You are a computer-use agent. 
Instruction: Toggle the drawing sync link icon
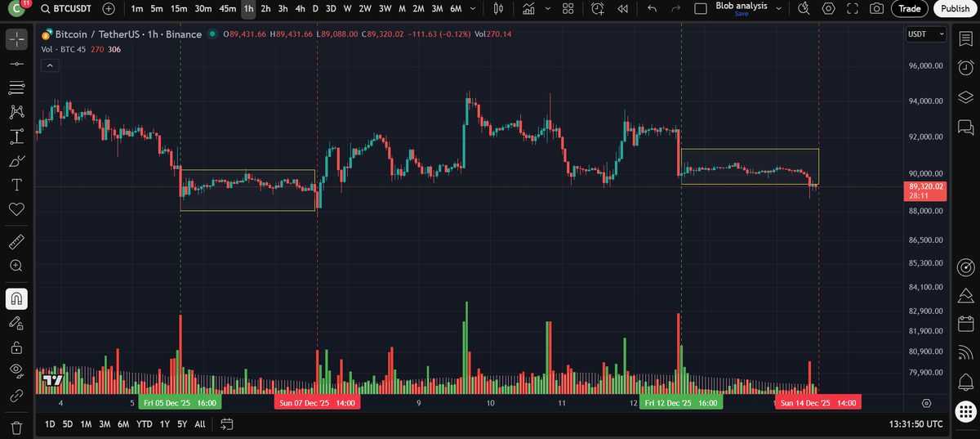pyautogui.click(x=16, y=396)
